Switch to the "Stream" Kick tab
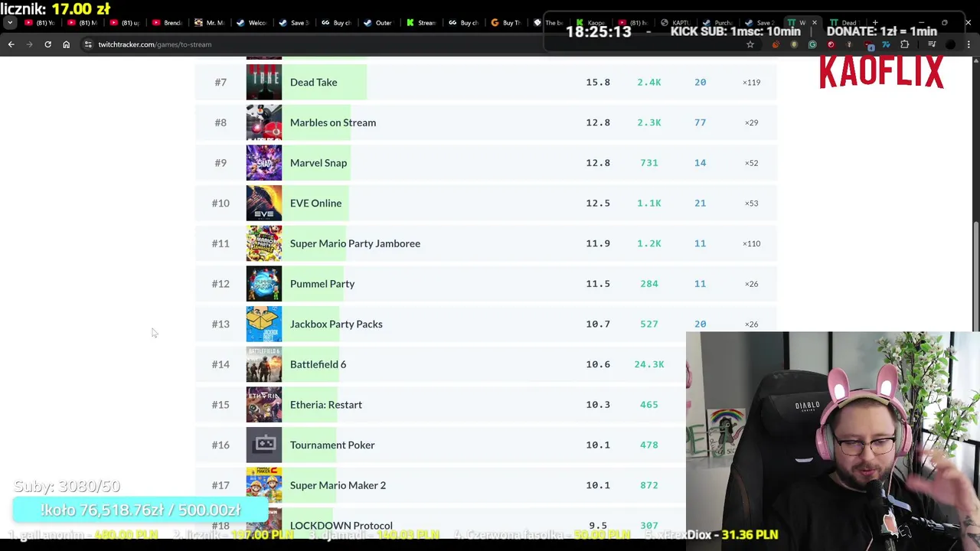The height and width of the screenshot is (551, 980). [x=420, y=23]
